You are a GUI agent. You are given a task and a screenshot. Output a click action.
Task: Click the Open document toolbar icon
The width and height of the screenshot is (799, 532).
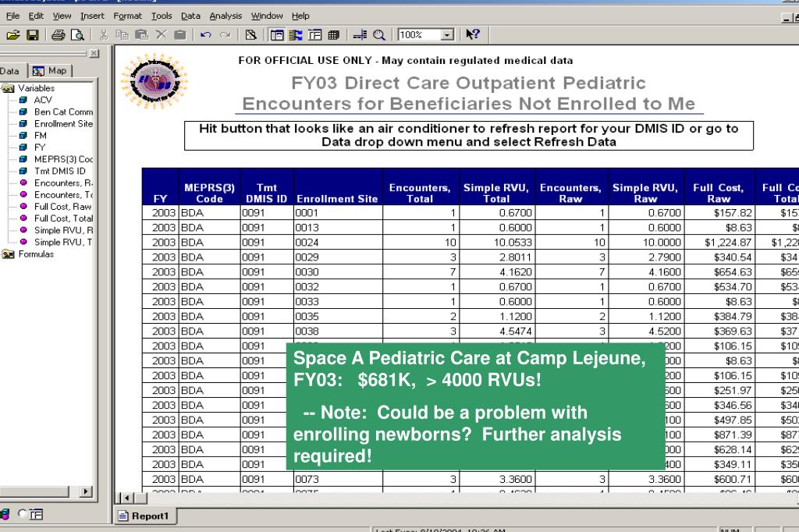click(x=13, y=34)
